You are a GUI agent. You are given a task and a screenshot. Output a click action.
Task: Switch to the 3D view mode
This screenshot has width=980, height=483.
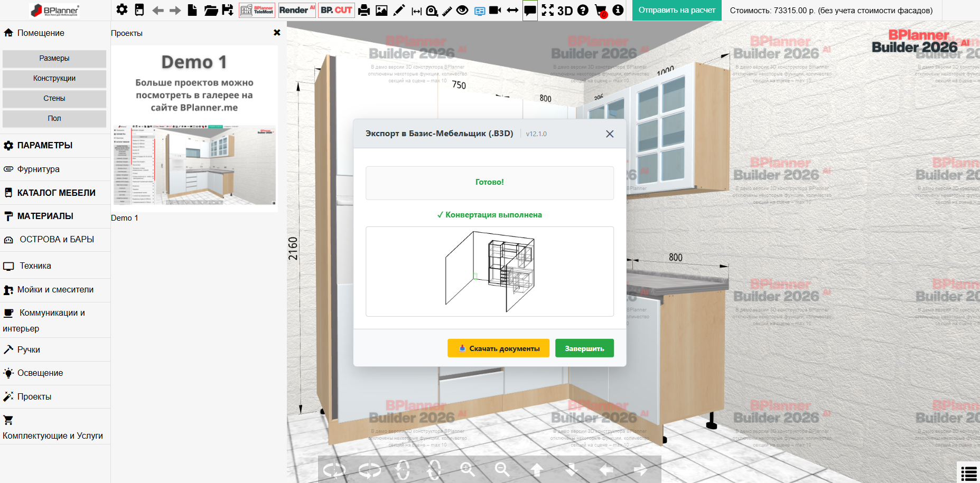tap(565, 11)
